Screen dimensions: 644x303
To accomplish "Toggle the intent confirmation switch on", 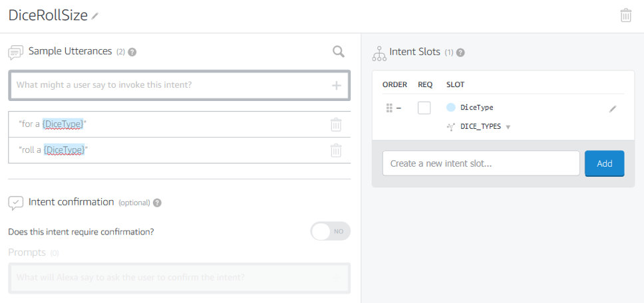I will click(x=330, y=231).
